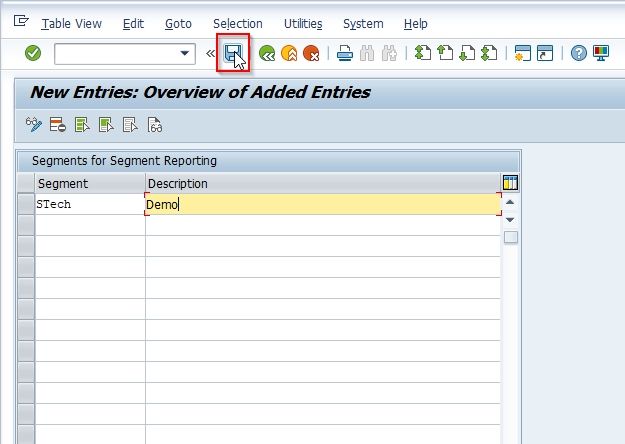Click the SAP window menu icon
Viewport: 625px width, 444px height.
(21, 20)
